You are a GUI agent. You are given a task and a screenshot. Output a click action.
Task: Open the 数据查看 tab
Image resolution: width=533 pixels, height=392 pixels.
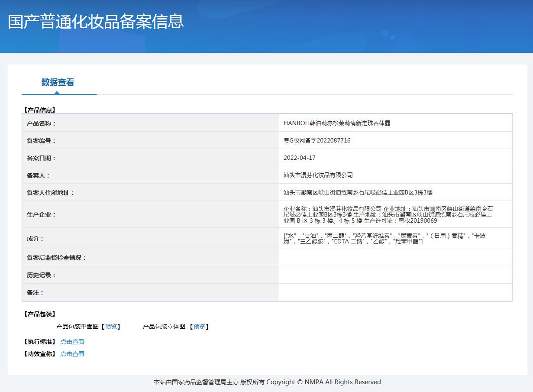coord(58,82)
